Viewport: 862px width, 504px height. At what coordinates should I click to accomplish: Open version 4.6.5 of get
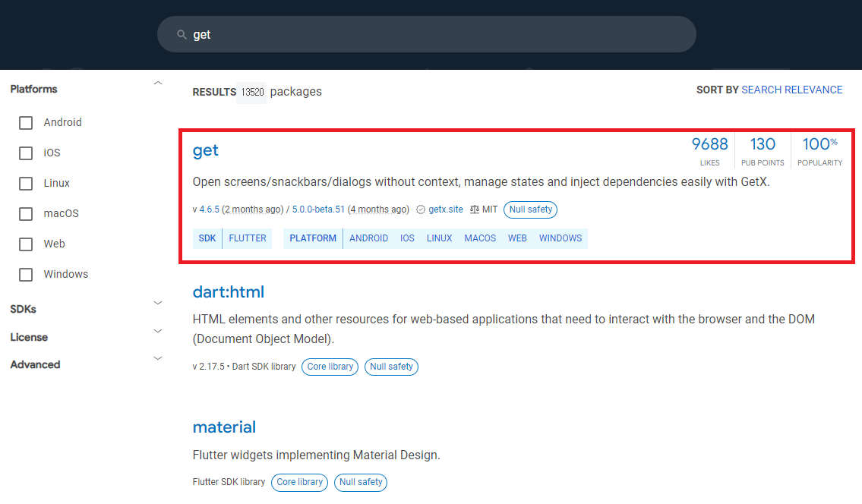209,209
